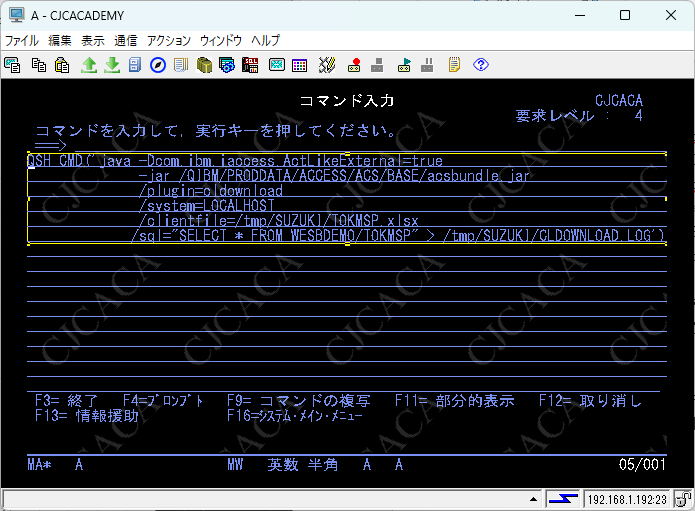Open the ウィンドウ menu
This screenshot has width=695, height=511.
coord(221,40)
